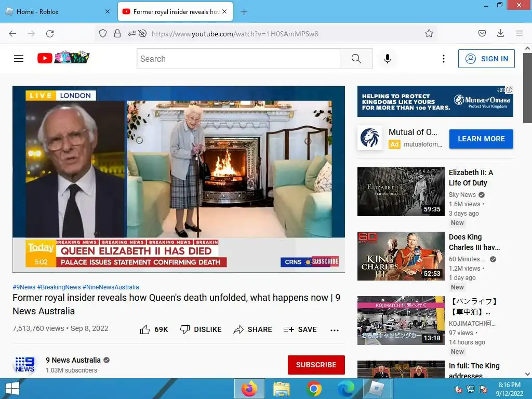Click the page vertical scrollbar
The height and width of the screenshot is (399, 532).
click(527, 88)
